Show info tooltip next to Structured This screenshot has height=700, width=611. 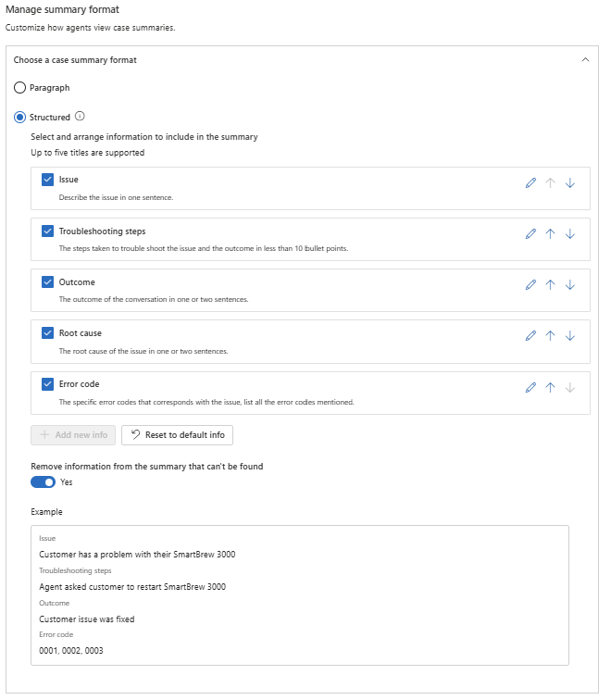tap(80, 117)
